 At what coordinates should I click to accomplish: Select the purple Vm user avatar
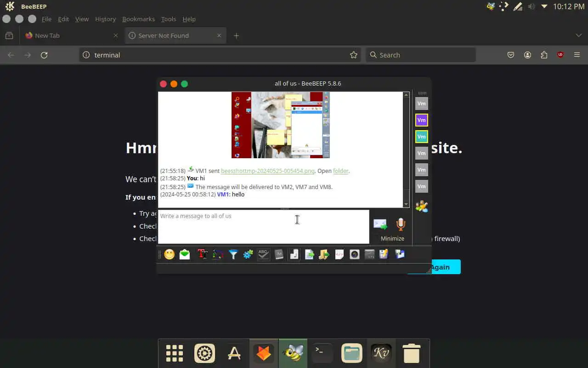421,120
